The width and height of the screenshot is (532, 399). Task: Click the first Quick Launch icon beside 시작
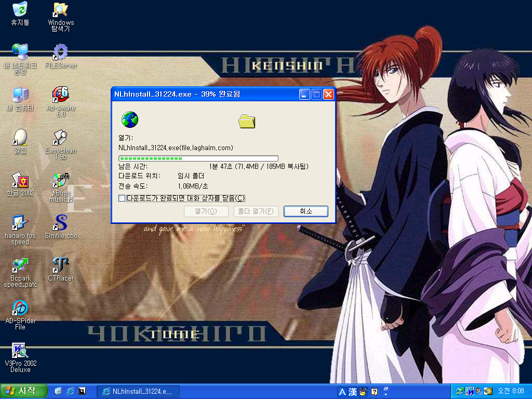coord(58,391)
